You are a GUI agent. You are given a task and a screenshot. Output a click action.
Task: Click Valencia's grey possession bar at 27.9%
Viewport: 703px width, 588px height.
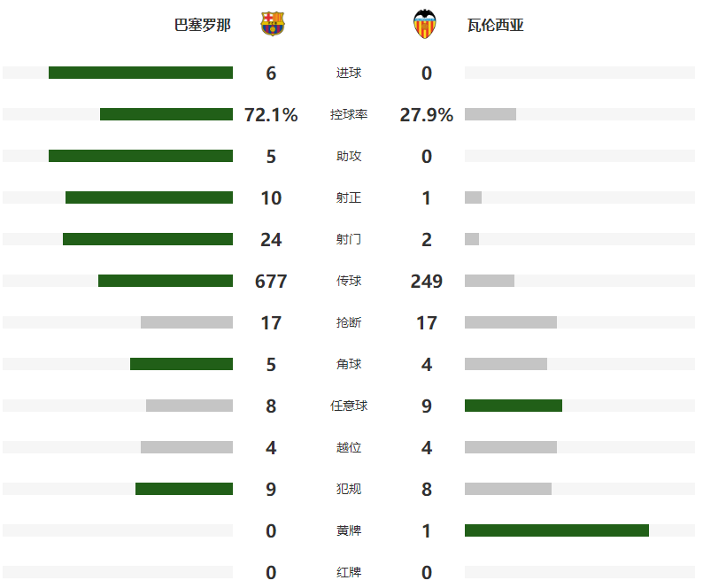491,114
